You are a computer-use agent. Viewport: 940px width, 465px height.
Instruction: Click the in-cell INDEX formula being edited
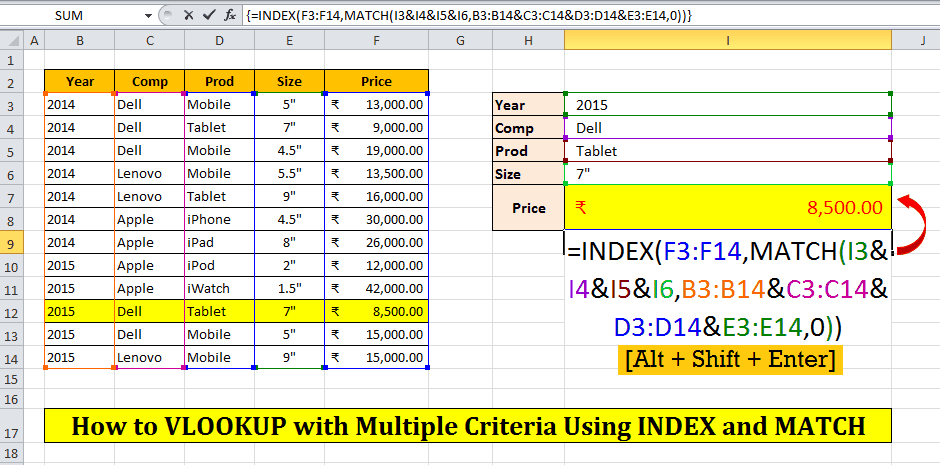[728, 288]
